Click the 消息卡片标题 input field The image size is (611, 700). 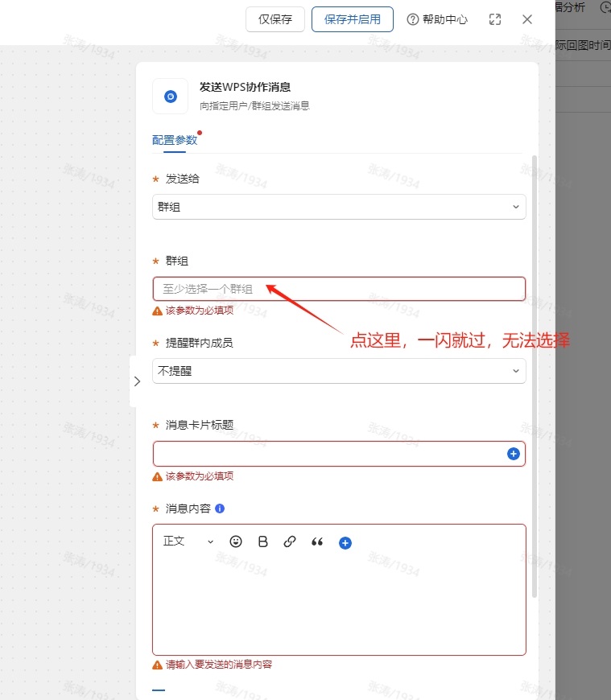(x=339, y=454)
